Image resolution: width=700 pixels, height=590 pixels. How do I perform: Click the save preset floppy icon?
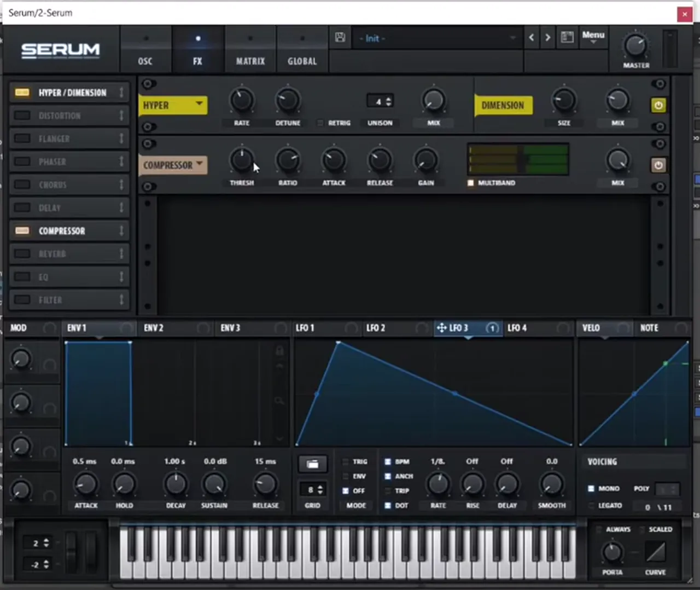[x=340, y=38]
